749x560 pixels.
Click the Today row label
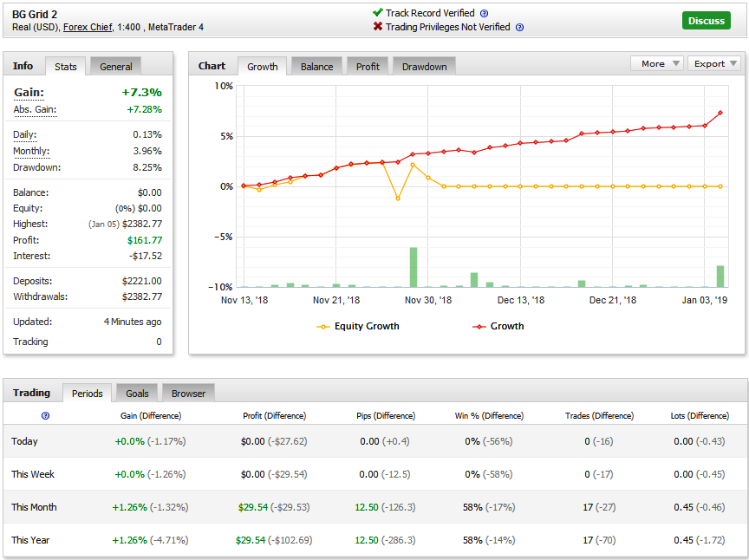pyautogui.click(x=24, y=441)
